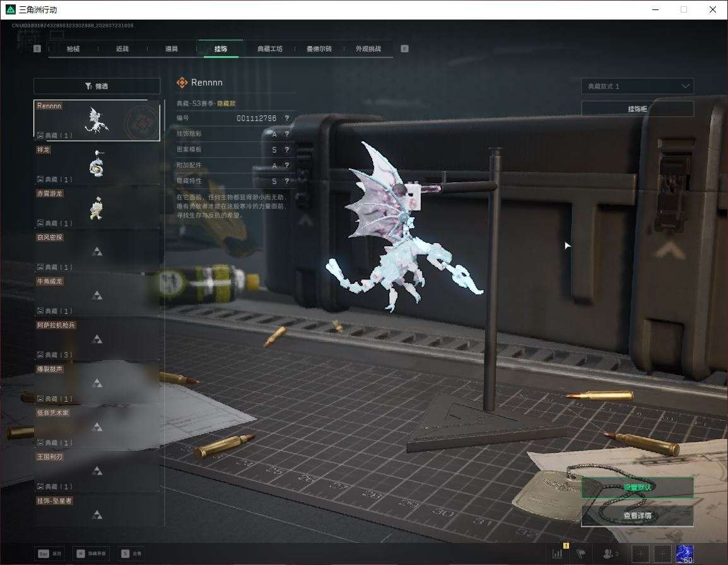Expand the 典藏款式 1 dropdown
This screenshot has width=728, height=565.
pyautogui.click(x=637, y=86)
